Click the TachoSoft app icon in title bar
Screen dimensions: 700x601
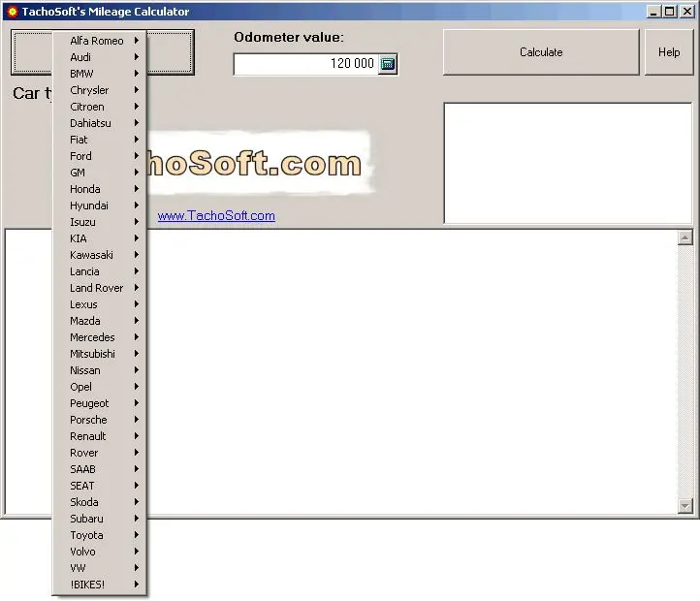pos(12,12)
